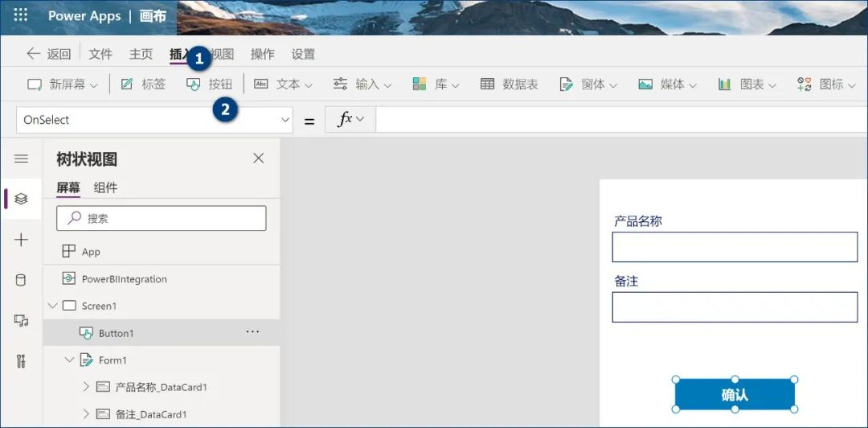The width and height of the screenshot is (868, 428).
Task: Insert a 数据表 control
Action: click(x=510, y=84)
